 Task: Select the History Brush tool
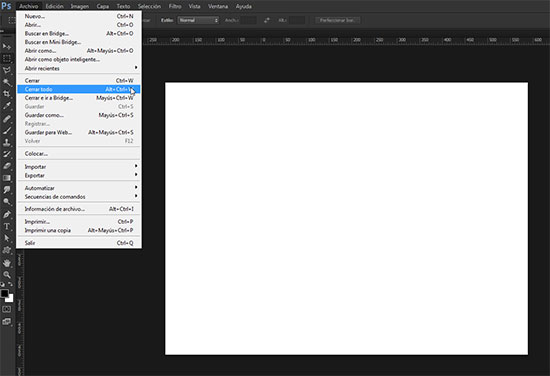tap(7, 154)
